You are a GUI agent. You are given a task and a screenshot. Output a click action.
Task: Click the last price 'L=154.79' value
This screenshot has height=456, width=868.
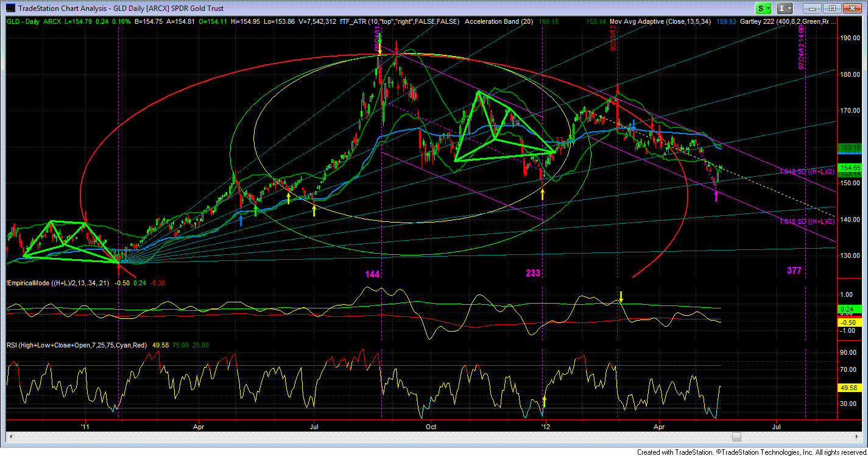click(78, 21)
